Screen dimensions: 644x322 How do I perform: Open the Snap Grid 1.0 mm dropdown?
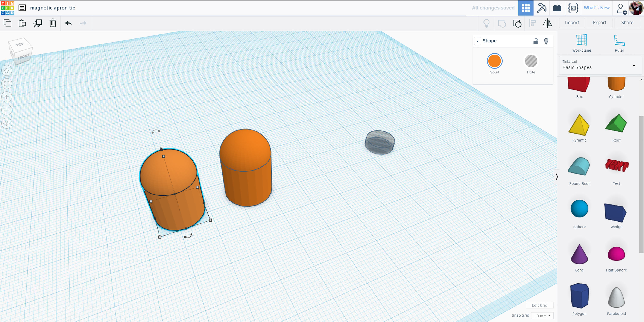point(542,316)
